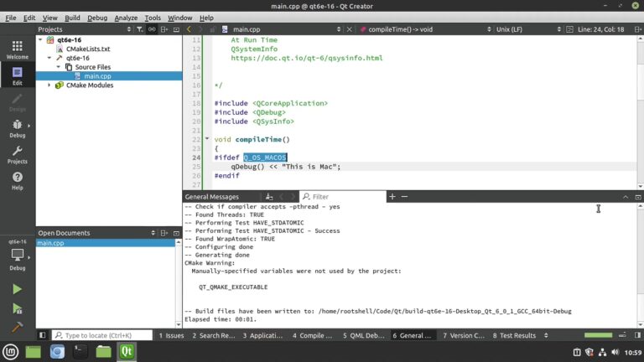Open the Edit menu
Image resolution: width=644 pixels, height=362 pixels.
click(29, 18)
